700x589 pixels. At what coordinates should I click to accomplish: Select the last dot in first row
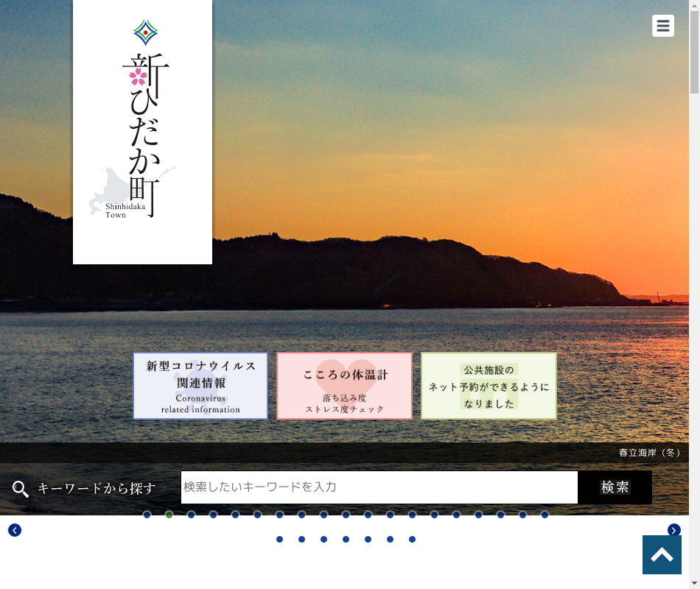pos(545,515)
